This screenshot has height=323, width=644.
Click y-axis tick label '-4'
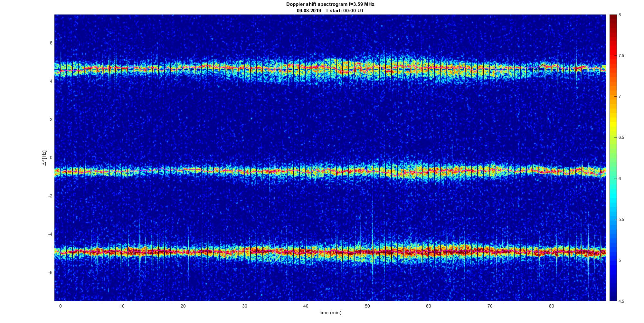(50, 234)
